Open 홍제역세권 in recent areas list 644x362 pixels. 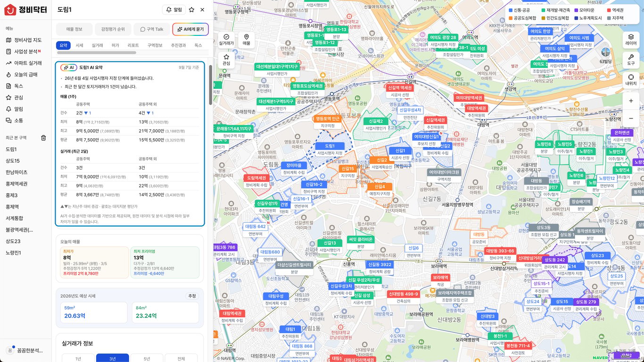[17, 184]
